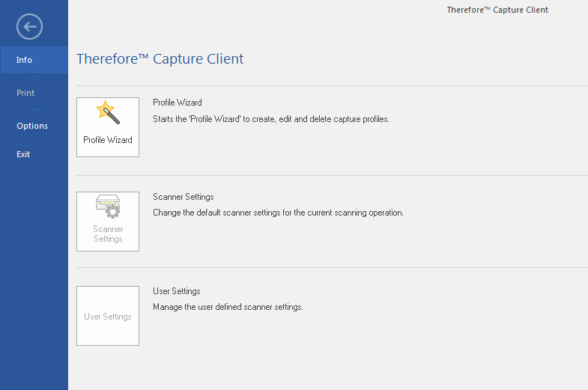Viewport: 588px width, 390px height.
Task: Click the 'Profile Wizard' heading text
Action: coord(178,103)
